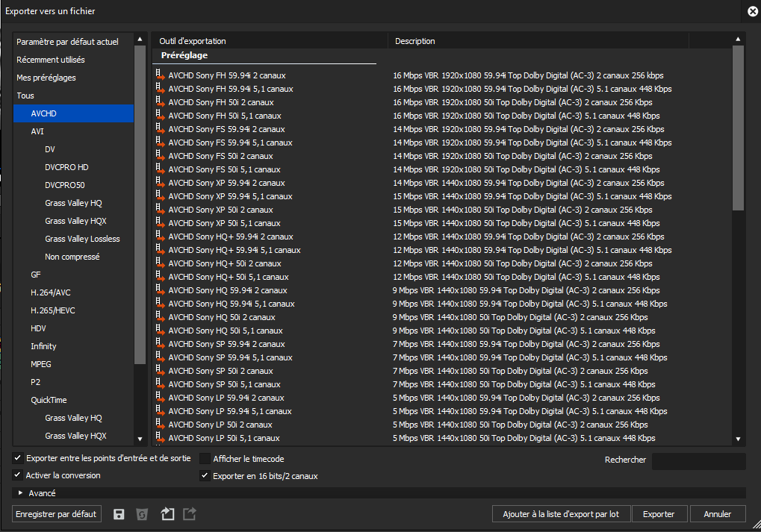Select Récemment utilisés category

tap(73, 60)
